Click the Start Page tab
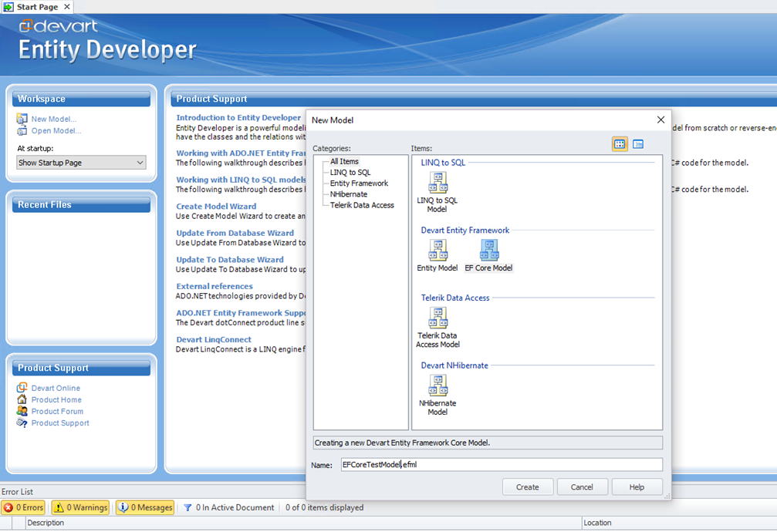777x532 pixels. click(37, 7)
